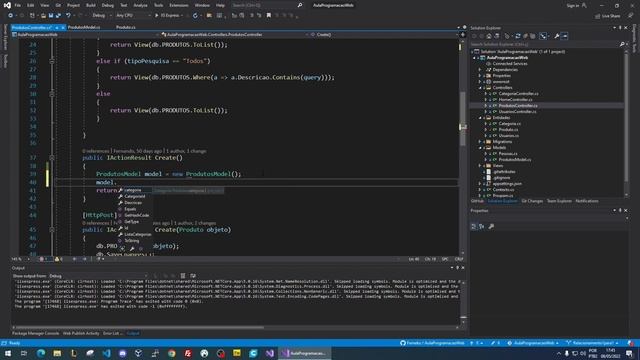Open the File menu
This screenshot has width=640, height=360.
(x=18, y=5)
